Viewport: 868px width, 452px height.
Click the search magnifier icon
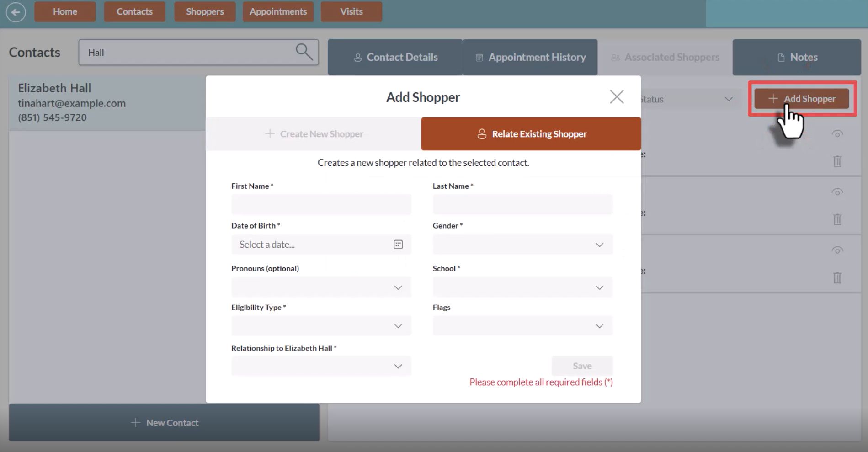pos(304,52)
